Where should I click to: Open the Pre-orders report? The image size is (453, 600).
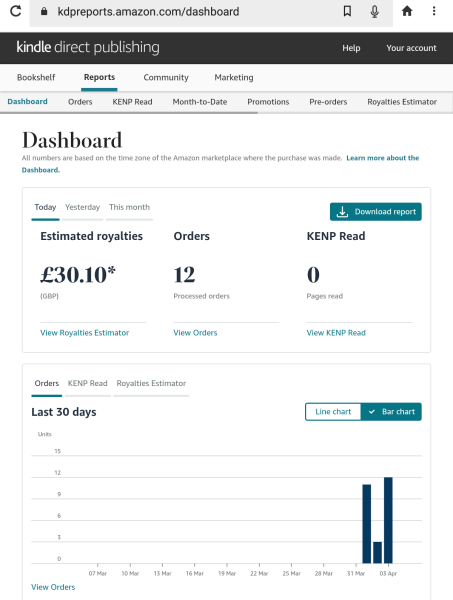click(x=328, y=102)
